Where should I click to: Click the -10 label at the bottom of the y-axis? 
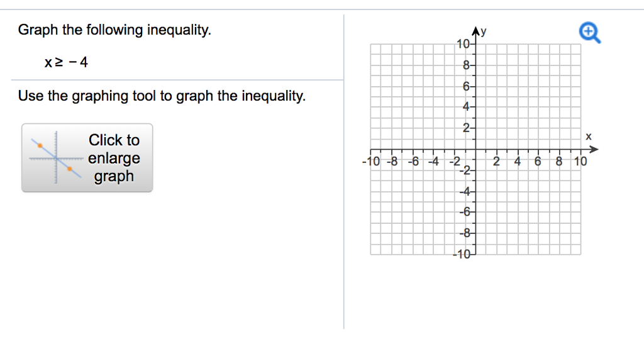coord(463,255)
